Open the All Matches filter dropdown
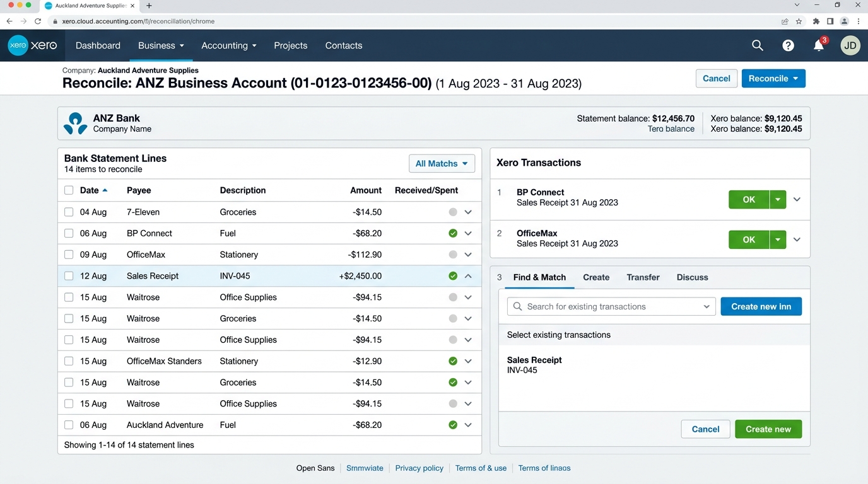 coord(442,163)
